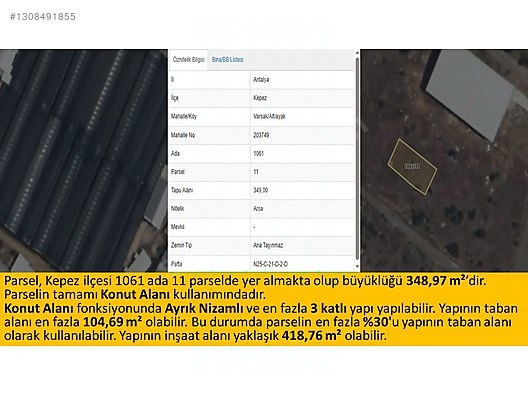Click the Parsel value 11
The image size is (528, 396).
coord(256,172)
